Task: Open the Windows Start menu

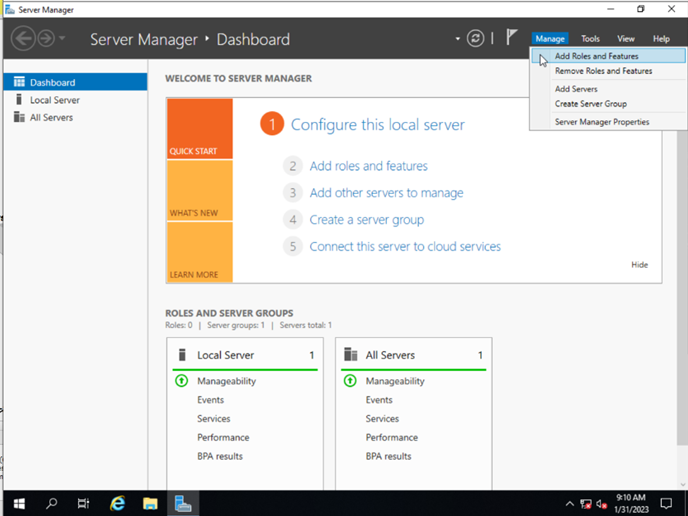Action: coord(19,503)
